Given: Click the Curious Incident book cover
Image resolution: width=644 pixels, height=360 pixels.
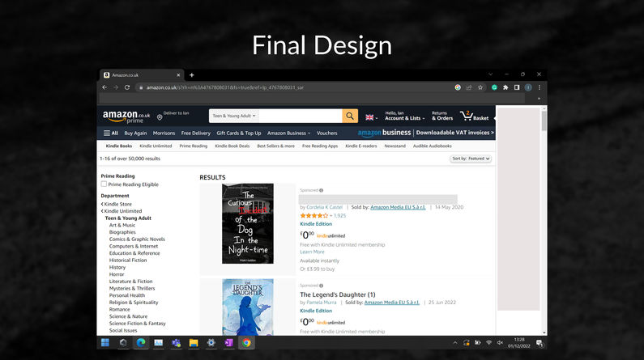Looking at the screenshot, I should tap(248, 223).
